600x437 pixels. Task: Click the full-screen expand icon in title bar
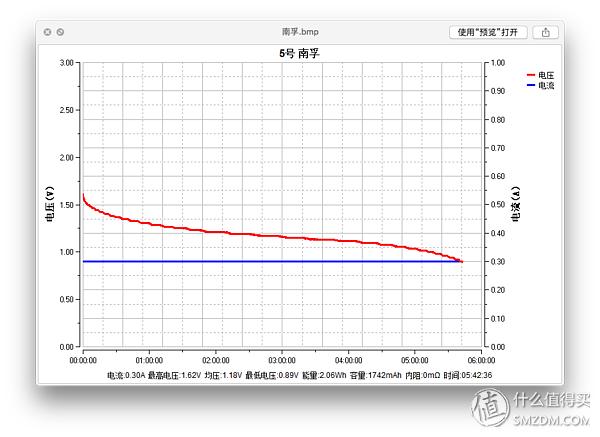click(x=60, y=32)
